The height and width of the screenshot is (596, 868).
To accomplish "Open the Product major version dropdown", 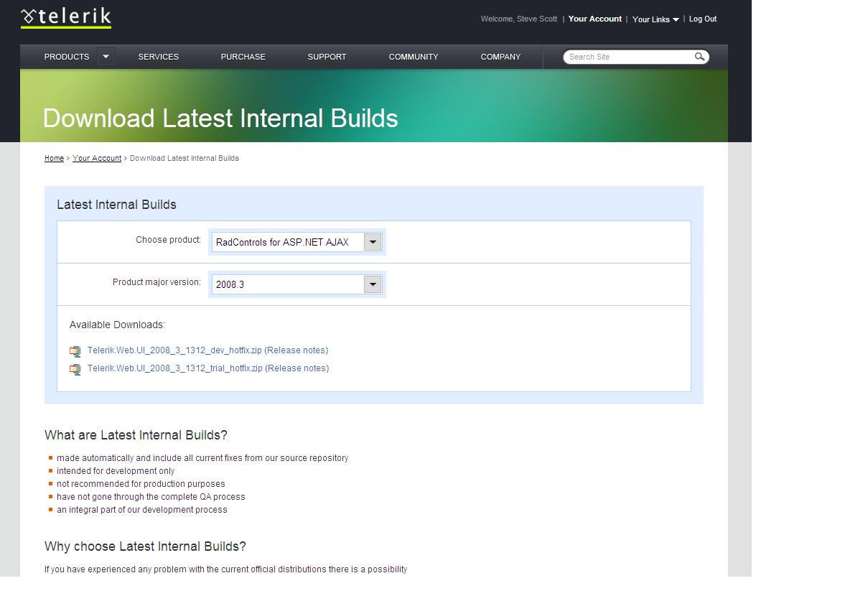I will (297, 284).
